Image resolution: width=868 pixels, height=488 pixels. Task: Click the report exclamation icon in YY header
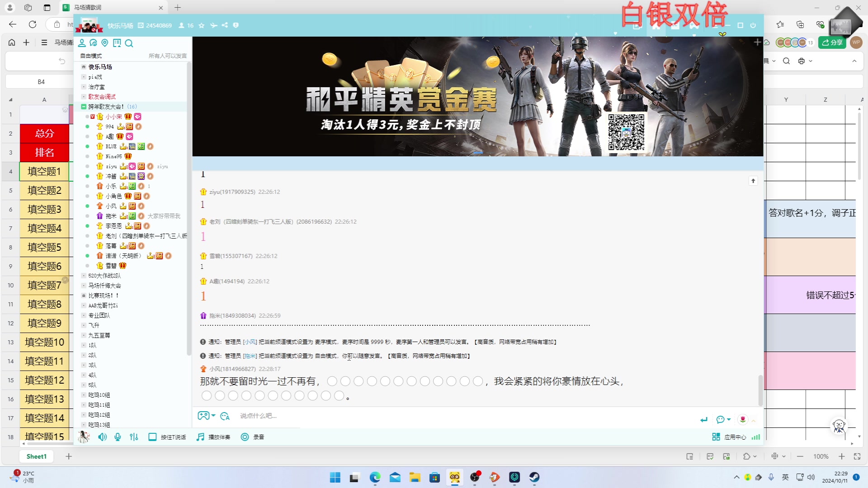pyautogui.click(x=236, y=25)
